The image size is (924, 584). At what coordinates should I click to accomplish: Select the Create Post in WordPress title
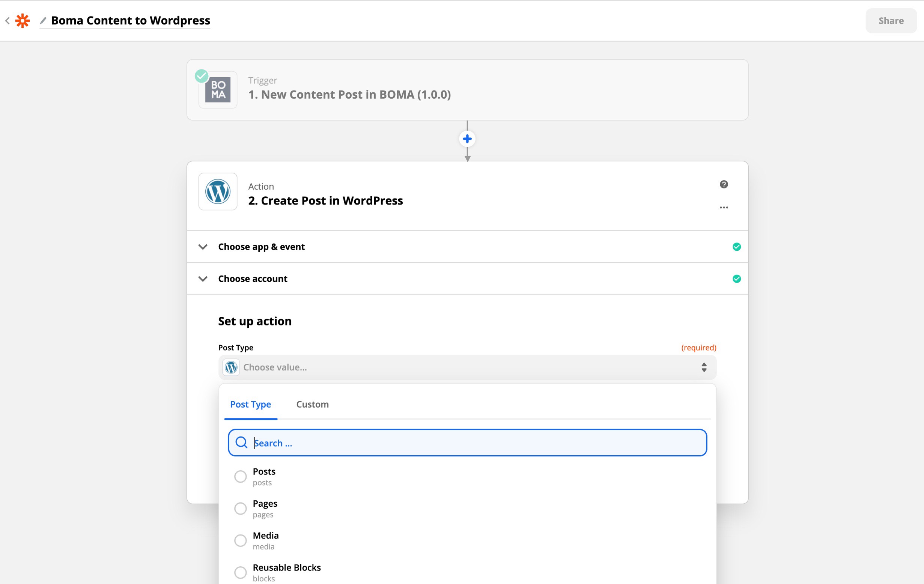pyautogui.click(x=325, y=201)
